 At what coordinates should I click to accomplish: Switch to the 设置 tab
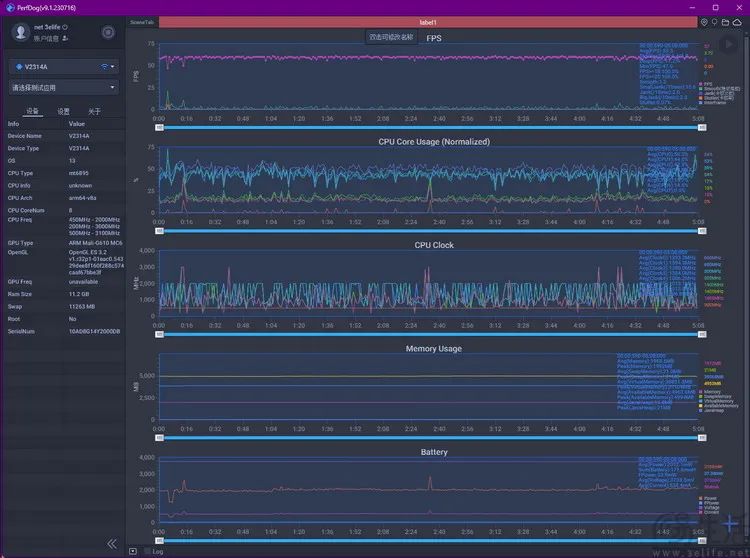63,111
